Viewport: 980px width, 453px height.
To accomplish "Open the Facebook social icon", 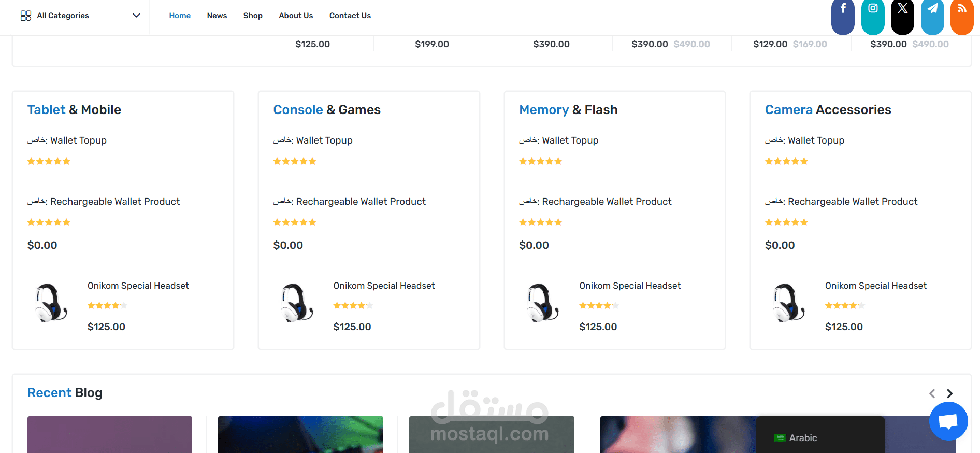I will [843, 11].
